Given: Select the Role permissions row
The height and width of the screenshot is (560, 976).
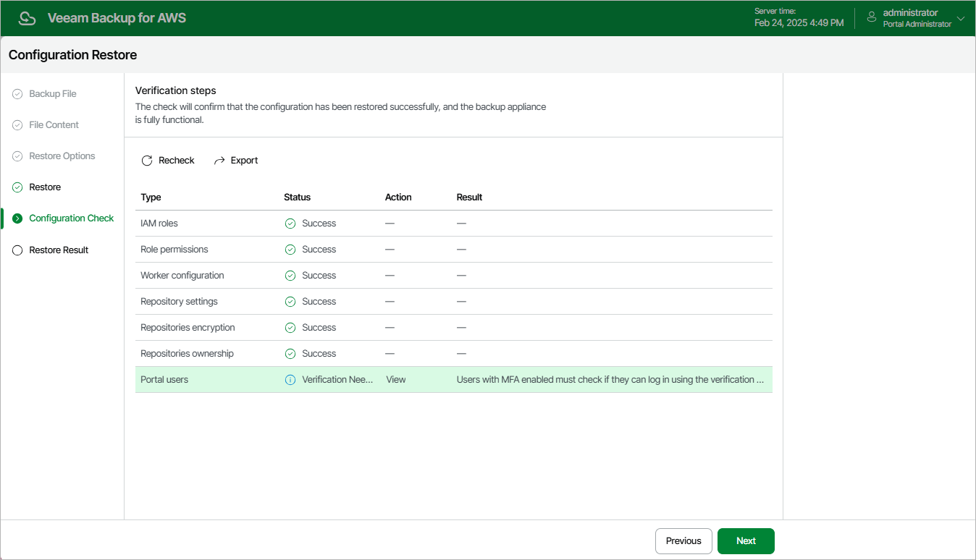Looking at the screenshot, I should tap(174, 250).
